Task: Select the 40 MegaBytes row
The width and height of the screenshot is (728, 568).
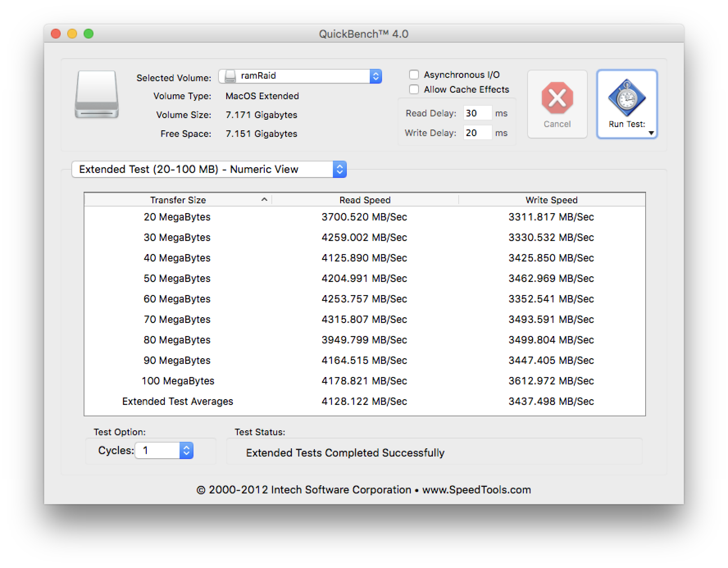Action: (365, 258)
